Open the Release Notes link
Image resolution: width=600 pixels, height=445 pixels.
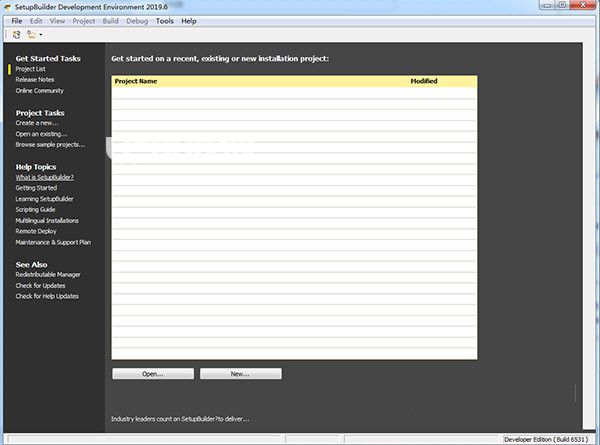pos(35,80)
